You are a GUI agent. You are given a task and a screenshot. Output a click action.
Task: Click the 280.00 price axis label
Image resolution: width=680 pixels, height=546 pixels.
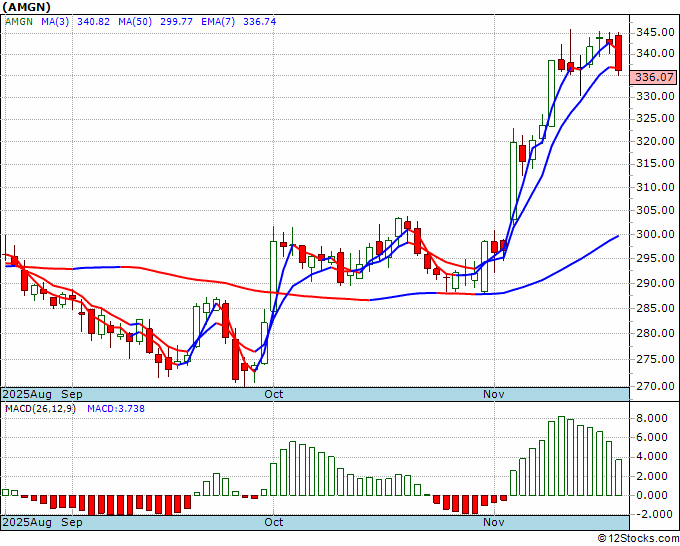coord(655,333)
